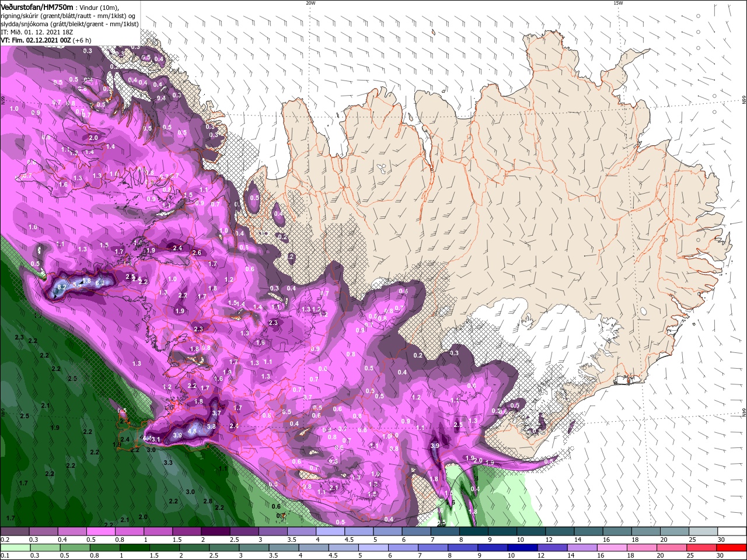The width and height of the screenshot is (747, 560).
Task: Pick the lavender 14 swatch in rain legend
Action: (x=582, y=548)
